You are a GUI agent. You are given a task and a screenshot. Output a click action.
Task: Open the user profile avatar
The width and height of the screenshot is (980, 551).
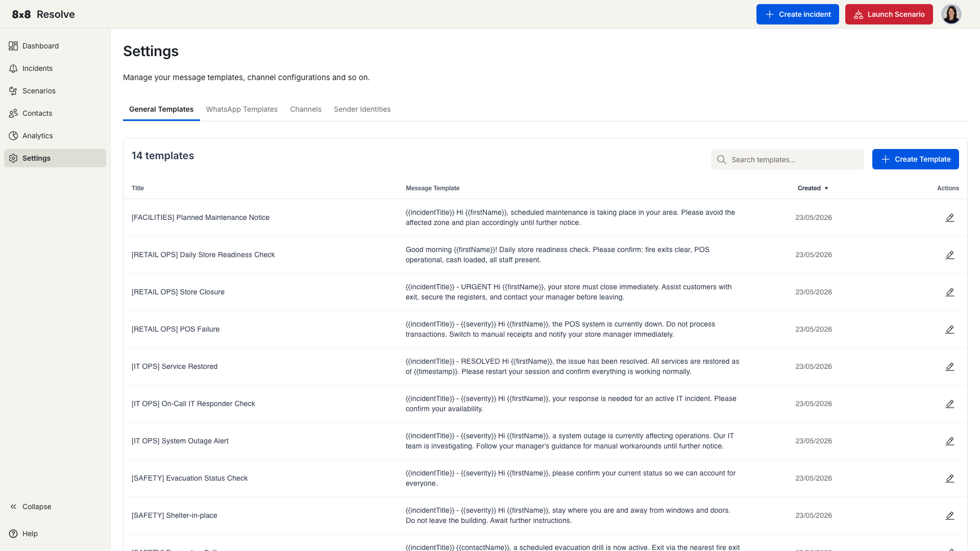coord(951,14)
